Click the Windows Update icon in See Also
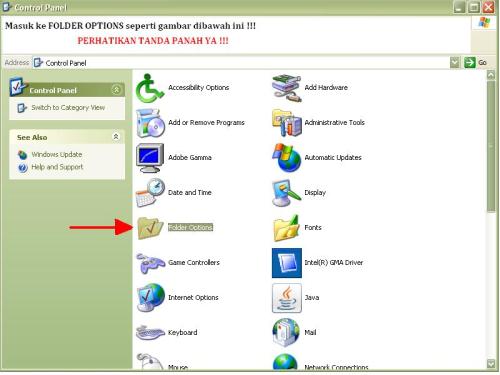500x375 pixels. pyautogui.click(x=22, y=155)
